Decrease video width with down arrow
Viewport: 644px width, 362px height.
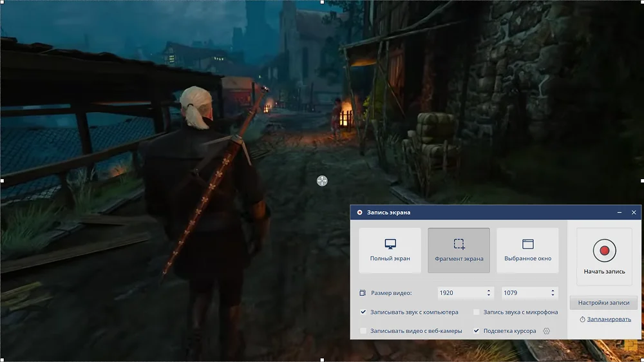click(x=489, y=295)
